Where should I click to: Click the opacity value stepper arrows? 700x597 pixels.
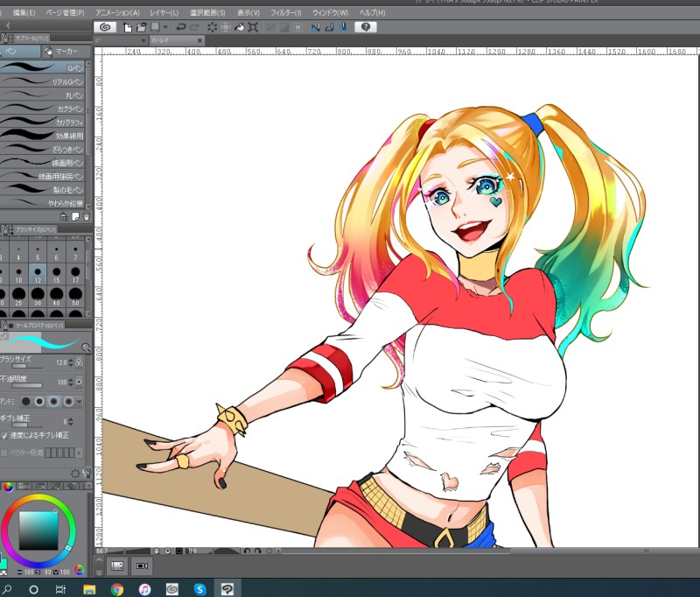tap(71, 383)
